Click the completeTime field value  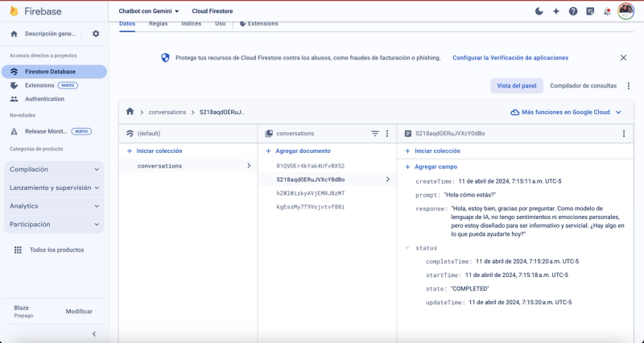pyautogui.click(x=527, y=261)
